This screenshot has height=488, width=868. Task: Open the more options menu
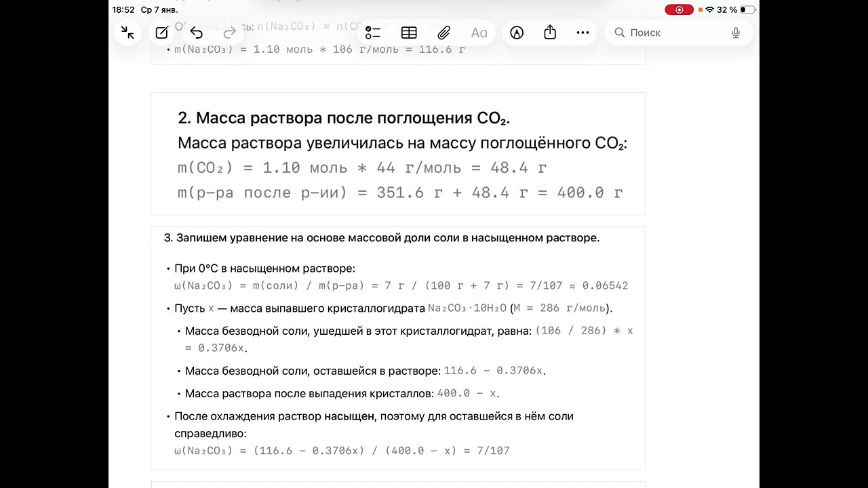583,33
